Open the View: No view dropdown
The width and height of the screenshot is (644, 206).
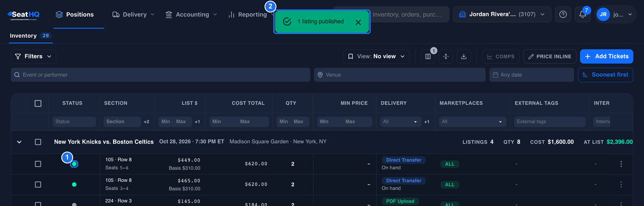tap(377, 56)
